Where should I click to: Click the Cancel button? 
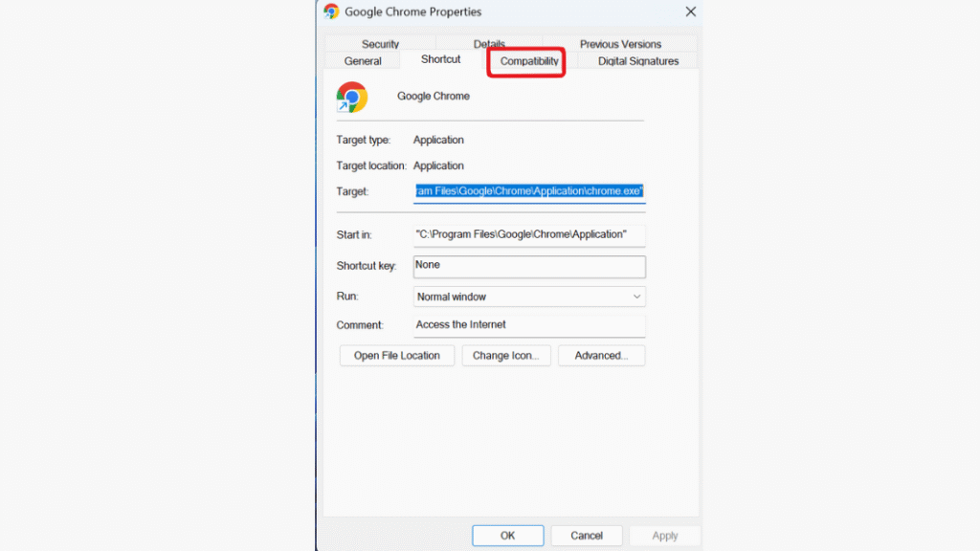coord(587,536)
